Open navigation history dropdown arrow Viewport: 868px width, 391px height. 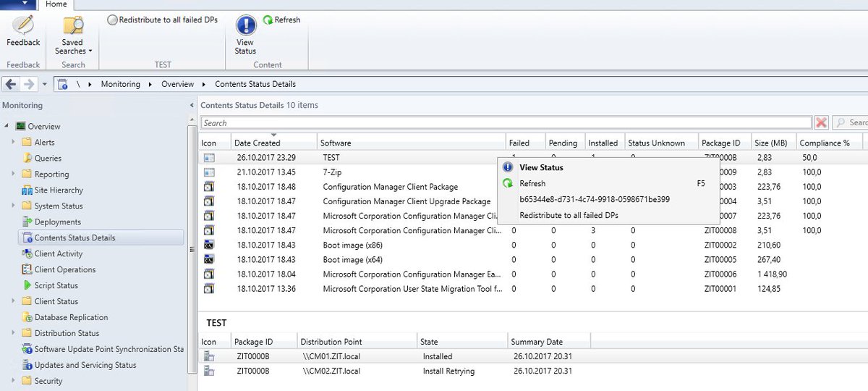[x=44, y=84]
